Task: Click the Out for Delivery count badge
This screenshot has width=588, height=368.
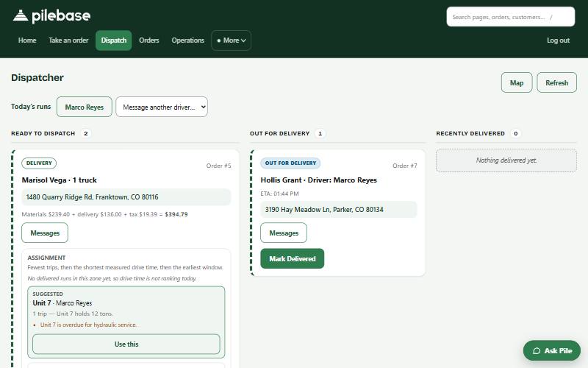Action: pyautogui.click(x=320, y=133)
